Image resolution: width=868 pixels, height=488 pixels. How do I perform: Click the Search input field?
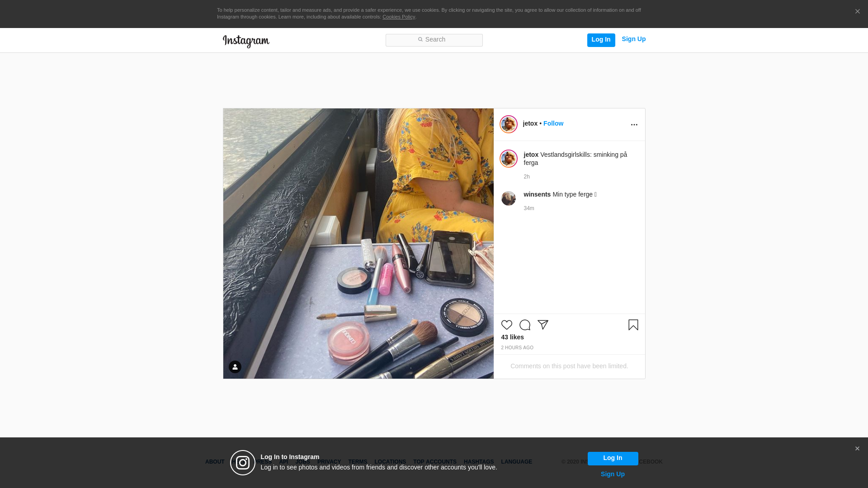(434, 40)
